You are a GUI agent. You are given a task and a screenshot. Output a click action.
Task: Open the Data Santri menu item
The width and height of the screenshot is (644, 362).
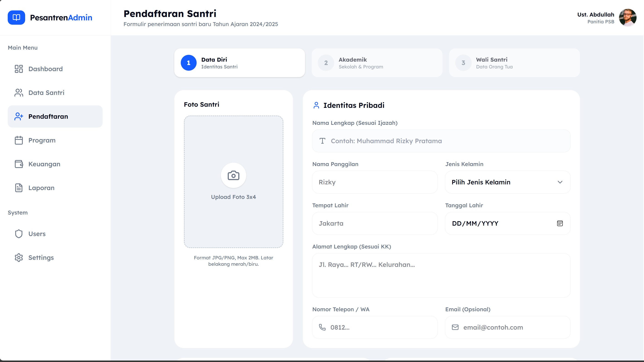pos(46,93)
